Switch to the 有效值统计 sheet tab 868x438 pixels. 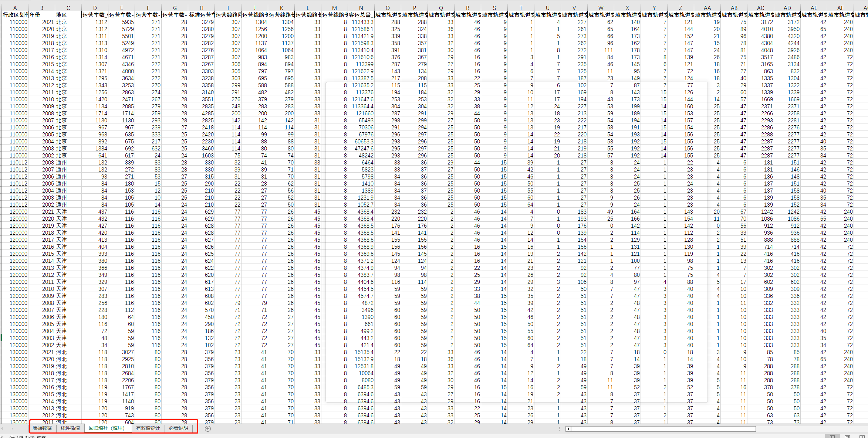[x=148, y=428]
